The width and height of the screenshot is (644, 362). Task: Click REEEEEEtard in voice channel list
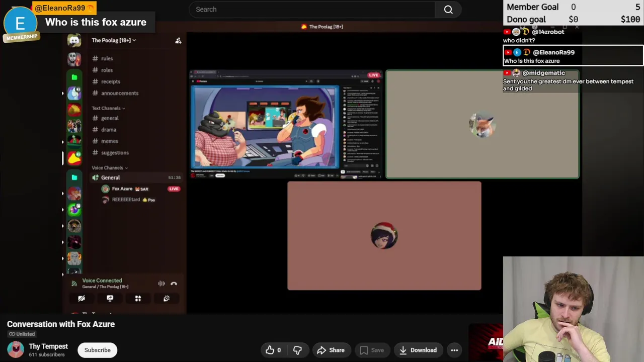tap(126, 200)
